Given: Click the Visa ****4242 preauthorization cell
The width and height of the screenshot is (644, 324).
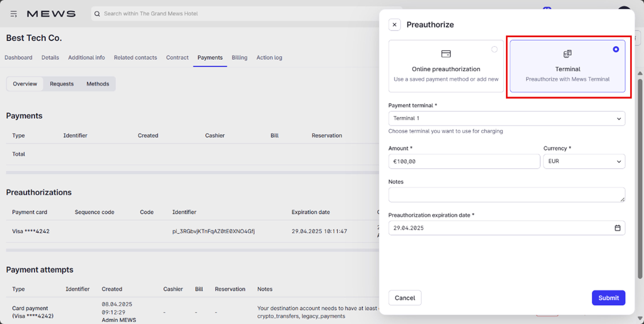Looking at the screenshot, I should click(31, 231).
